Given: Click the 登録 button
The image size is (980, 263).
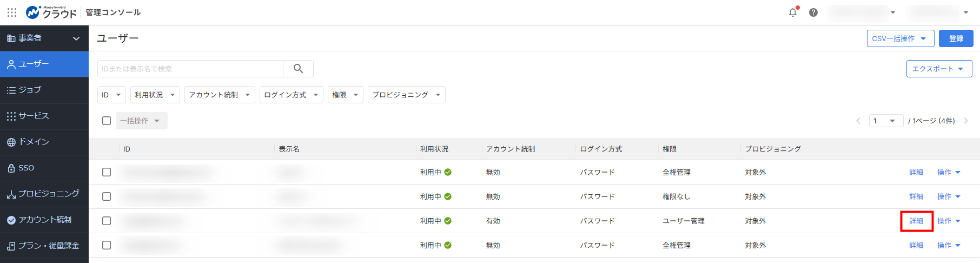Looking at the screenshot, I should point(956,38).
